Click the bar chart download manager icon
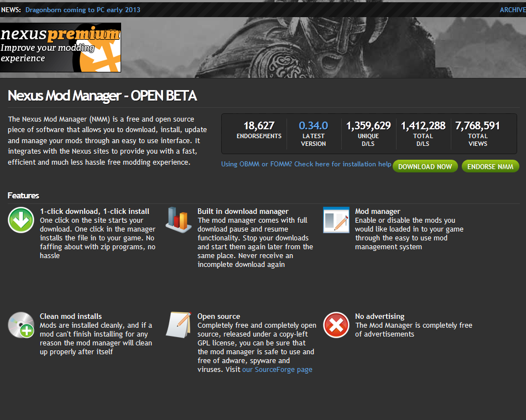Image resolution: width=526 pixels, height=420 pixels. coord(179,220)
